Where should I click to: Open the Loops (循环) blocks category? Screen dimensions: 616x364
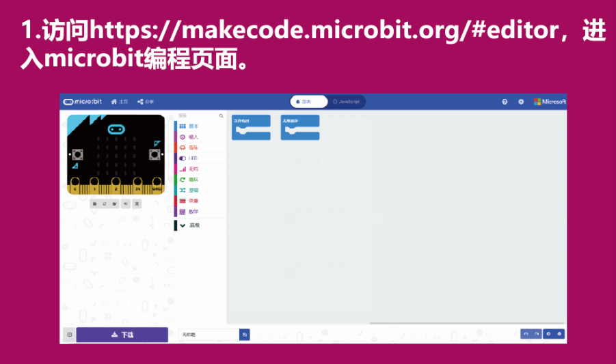[x=200, y=179]
